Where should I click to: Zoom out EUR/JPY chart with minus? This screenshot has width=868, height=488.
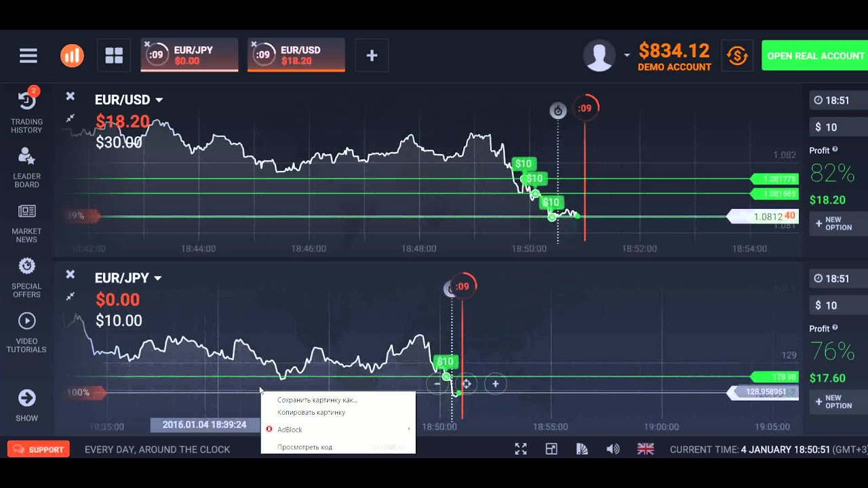pos(437,384)
